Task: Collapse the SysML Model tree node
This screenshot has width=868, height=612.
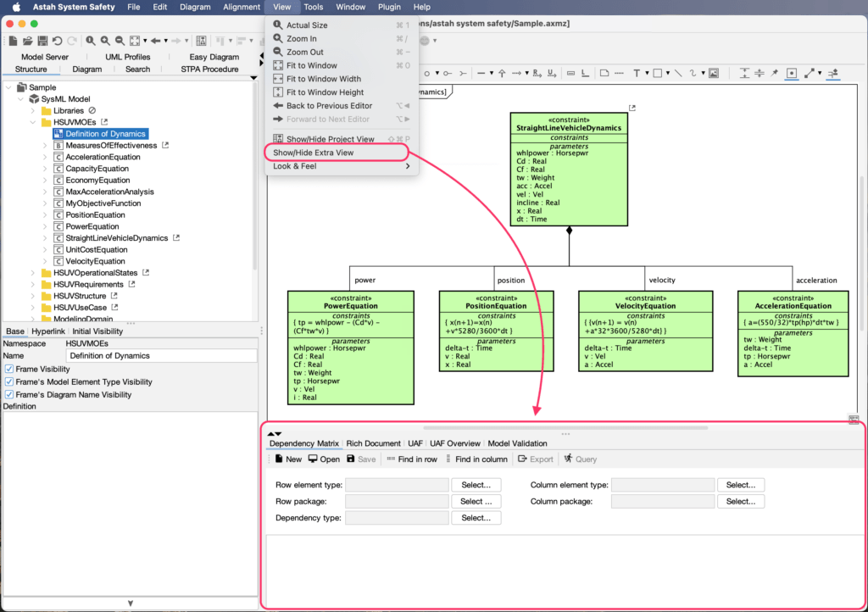Action: click(x=20, y=98)
